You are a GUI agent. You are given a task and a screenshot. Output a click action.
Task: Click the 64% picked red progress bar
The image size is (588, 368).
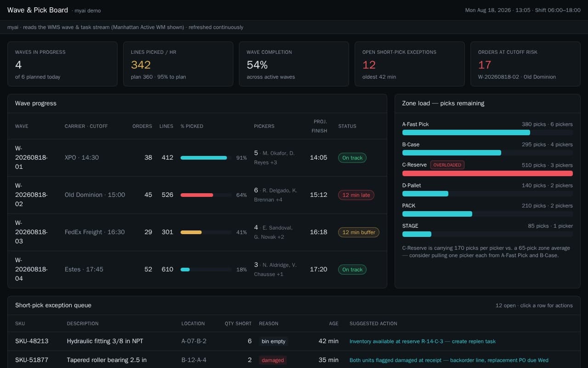(x=206, y=195)
